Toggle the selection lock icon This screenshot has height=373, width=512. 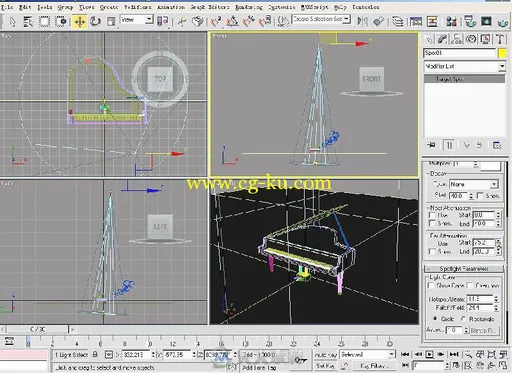(95, 354)
